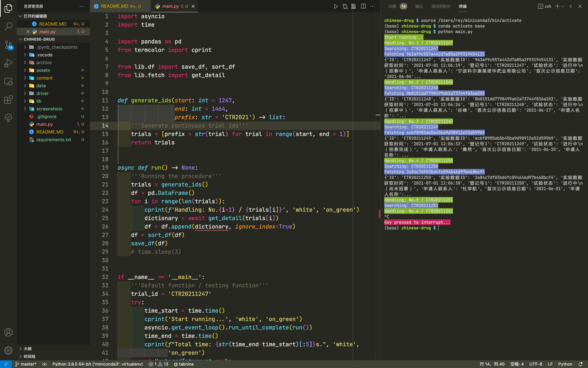Open requirements.txt in explorer
588x368 pixels.
point(53,139)
